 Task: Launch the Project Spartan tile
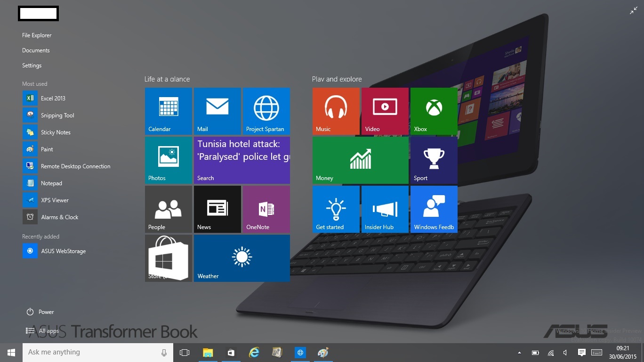coord(266,111)
